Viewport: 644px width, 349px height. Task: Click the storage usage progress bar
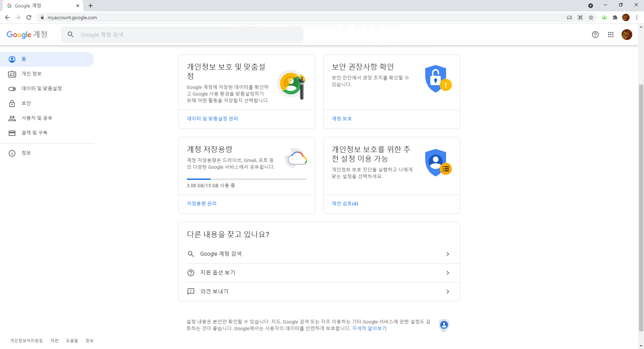tap(247, 179)
